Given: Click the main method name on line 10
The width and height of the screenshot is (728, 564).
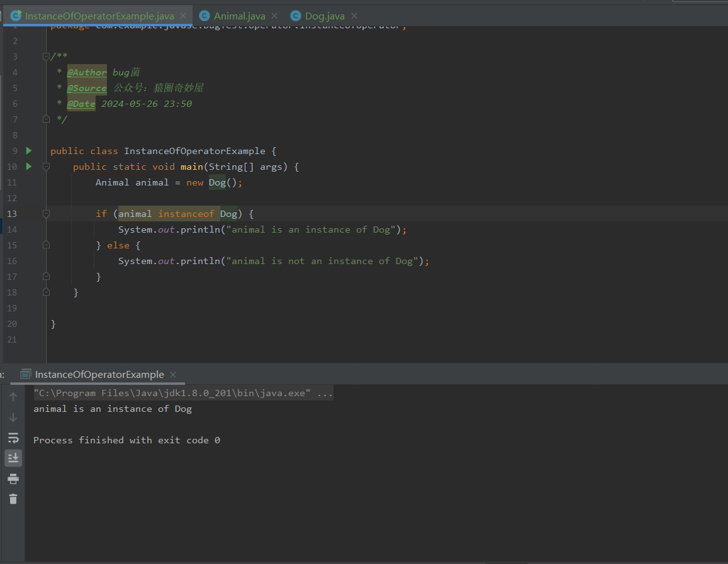Looking at the screenshot, I should (192, 167).
